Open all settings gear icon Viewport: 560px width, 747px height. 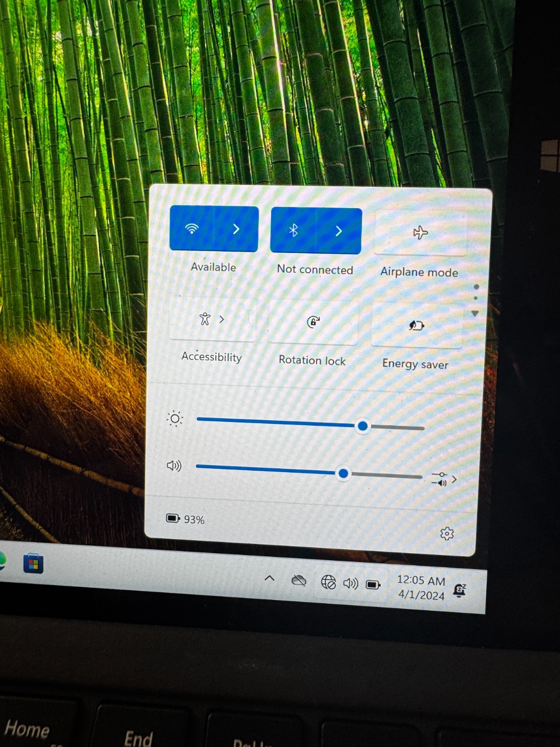(x=447, y=534)
